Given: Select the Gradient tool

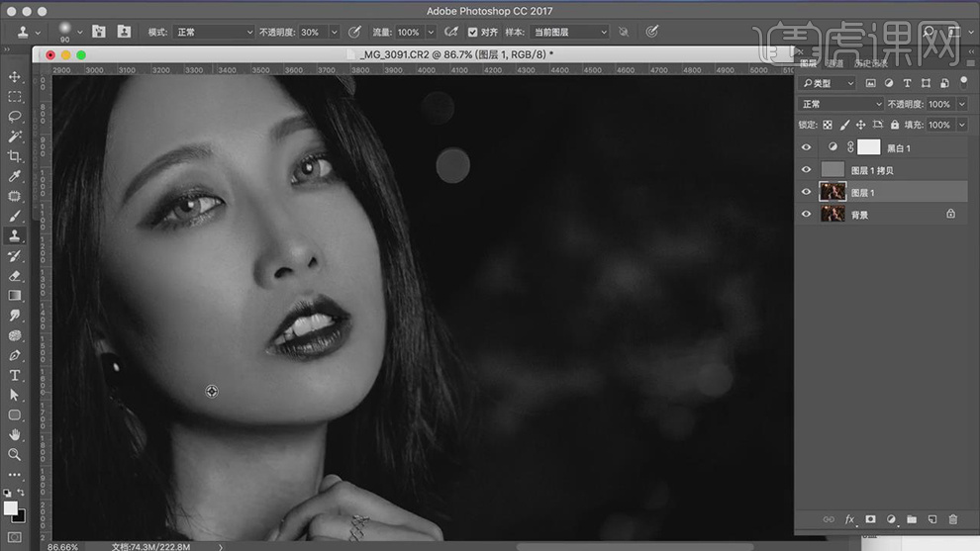Looking at the screenshot, I should [15, 296].
